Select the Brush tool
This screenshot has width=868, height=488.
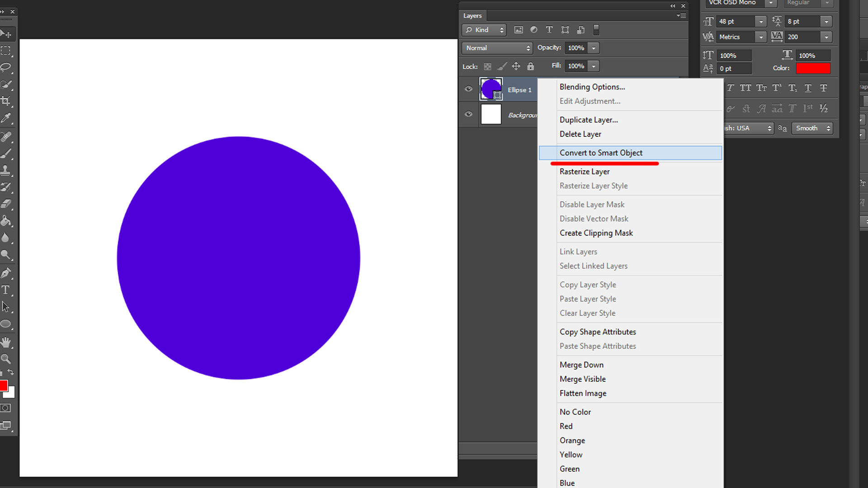pyautogui.click(x=6, y=154)
